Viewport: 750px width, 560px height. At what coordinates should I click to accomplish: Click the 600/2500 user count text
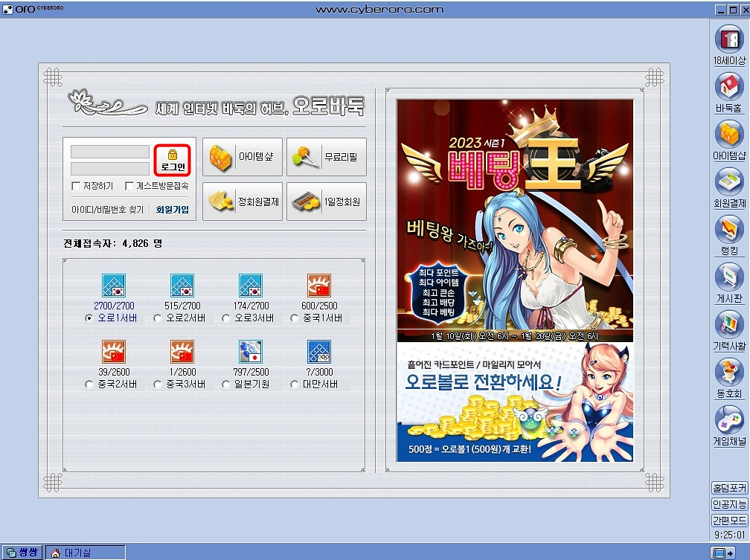pos(319,306)
